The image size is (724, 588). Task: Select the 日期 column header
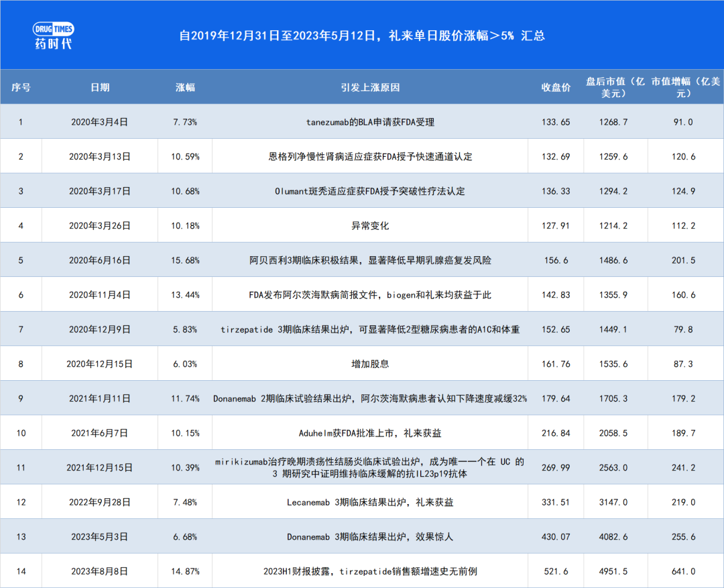click(x=100, y=87)
